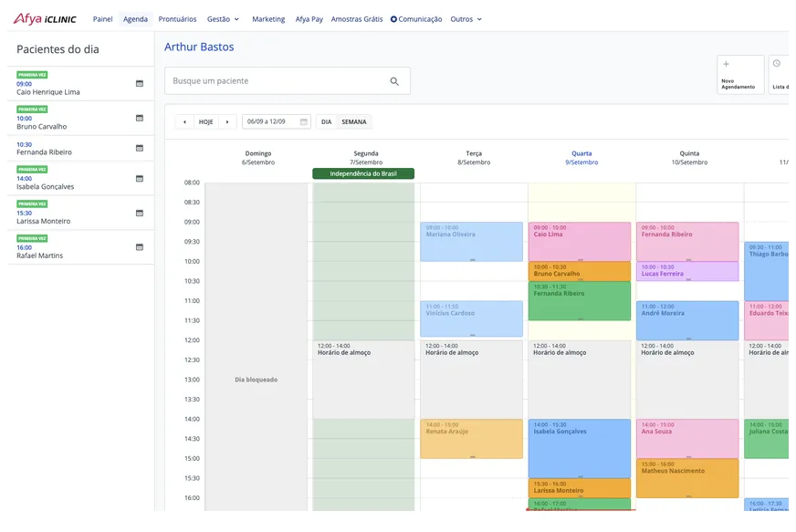Image resolution: width=796 pixels, height=532 pixels.
Task: Open Independência do Brasil holiday banner
Action: click(363, 173)
